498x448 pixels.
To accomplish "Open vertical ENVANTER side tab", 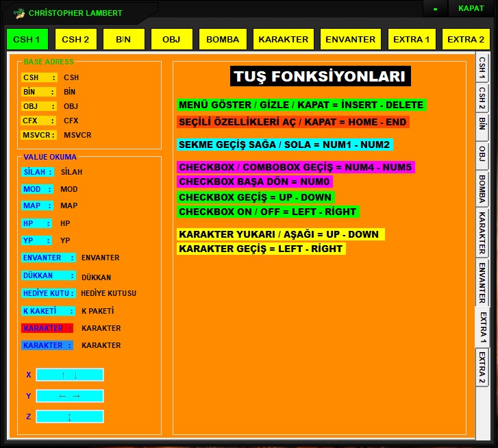I will tap(482, 282).
